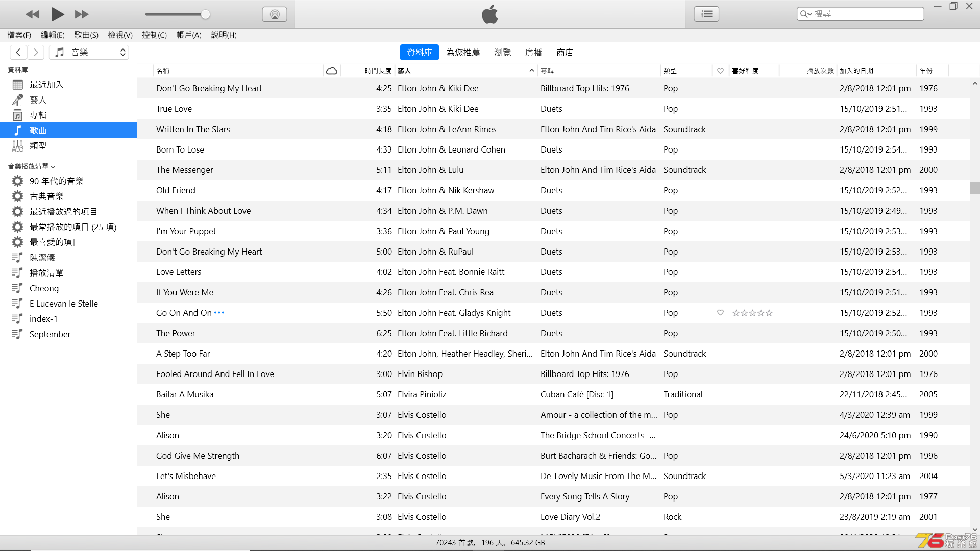Open 藝人 in the sidebar

click(68, 100)
